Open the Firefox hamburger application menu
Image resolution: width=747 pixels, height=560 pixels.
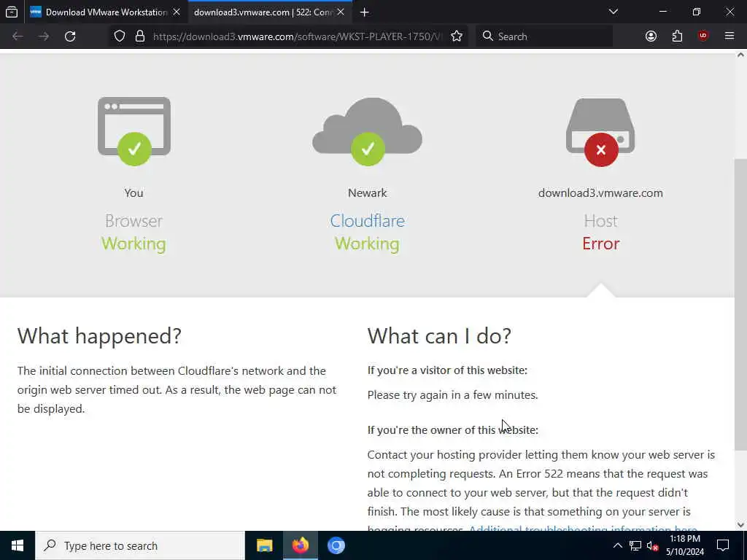tap(729, 36)
